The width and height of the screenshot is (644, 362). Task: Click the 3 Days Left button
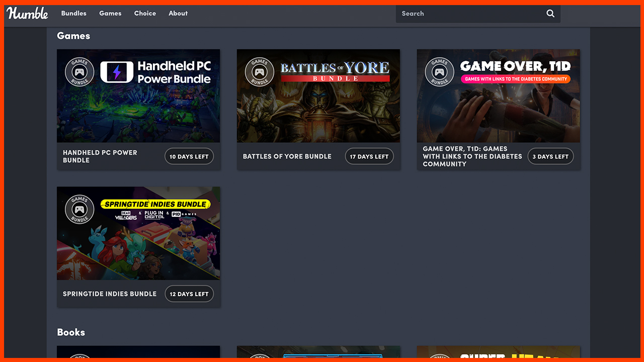(550, 156)
